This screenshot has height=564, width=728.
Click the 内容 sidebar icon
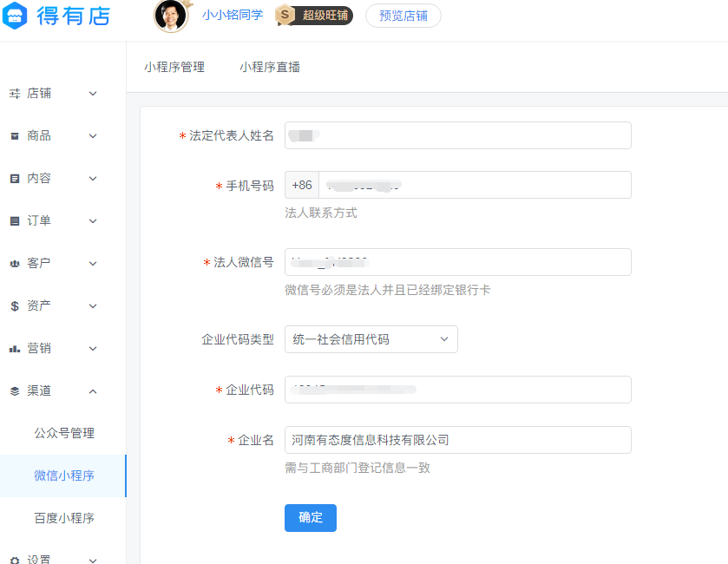click(x=15, y=178)
